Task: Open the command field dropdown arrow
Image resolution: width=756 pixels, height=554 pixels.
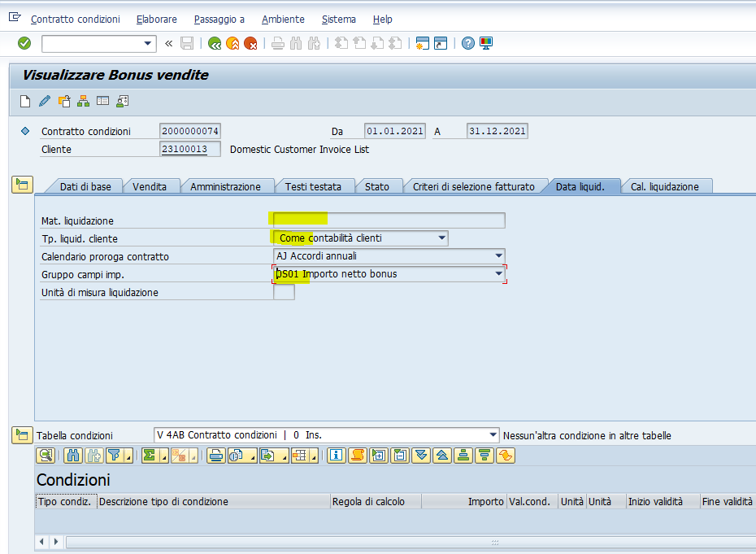Action: point(147,43)
